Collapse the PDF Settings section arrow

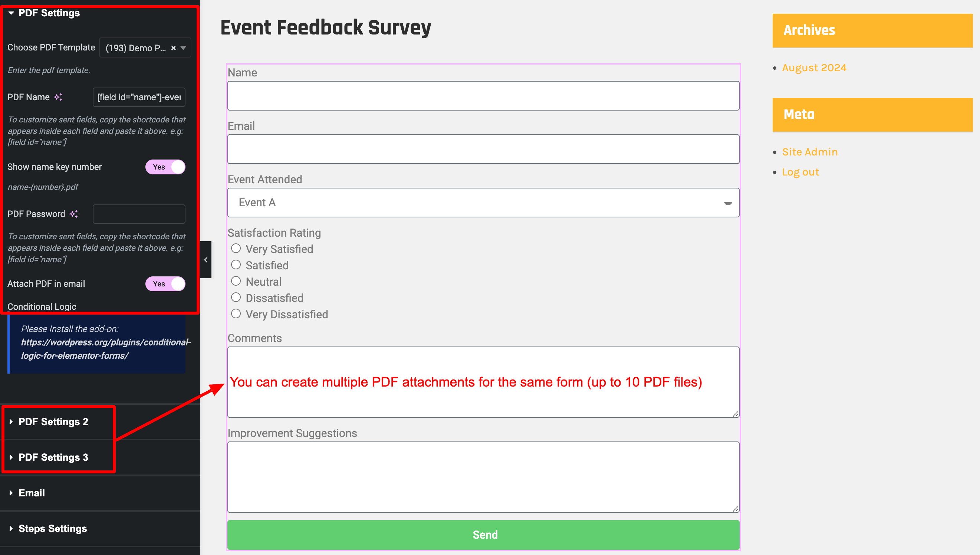[x=11, y=13]
